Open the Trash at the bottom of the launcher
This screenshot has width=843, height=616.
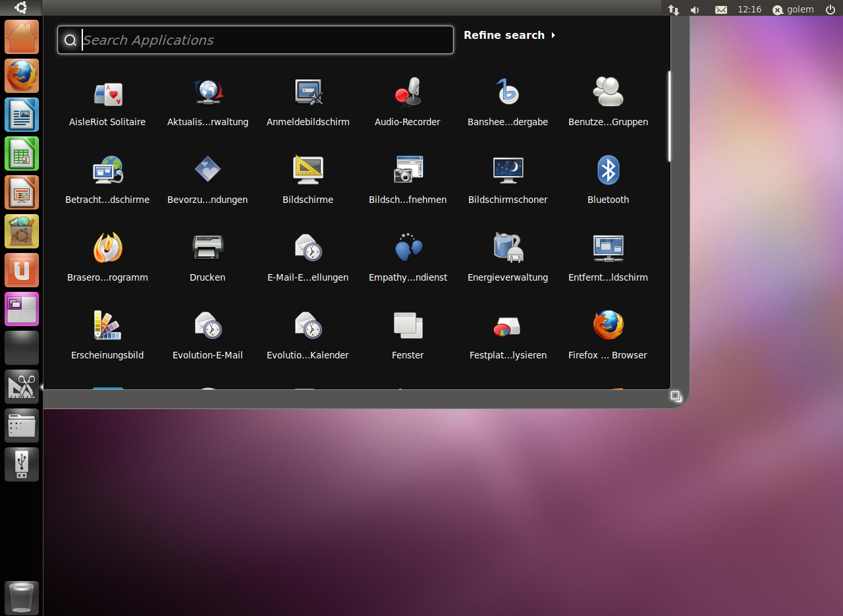coord(22,598)
